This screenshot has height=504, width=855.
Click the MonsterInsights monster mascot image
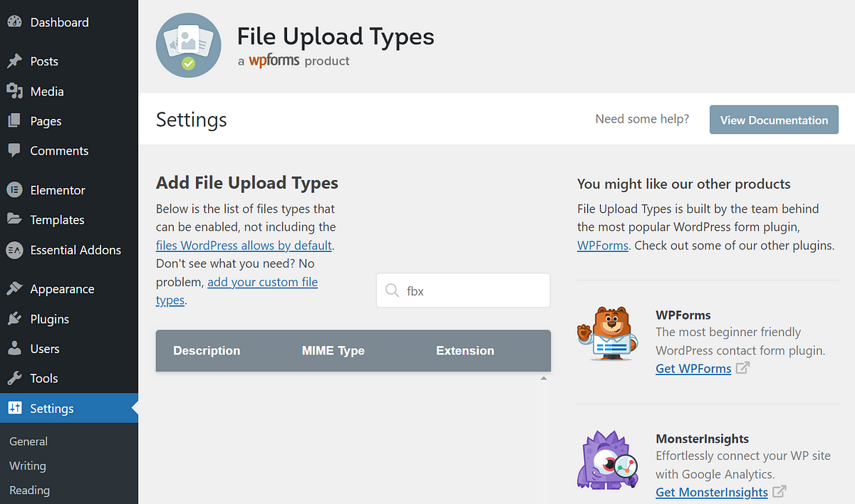pyautogui.click(x=606, y=459)
